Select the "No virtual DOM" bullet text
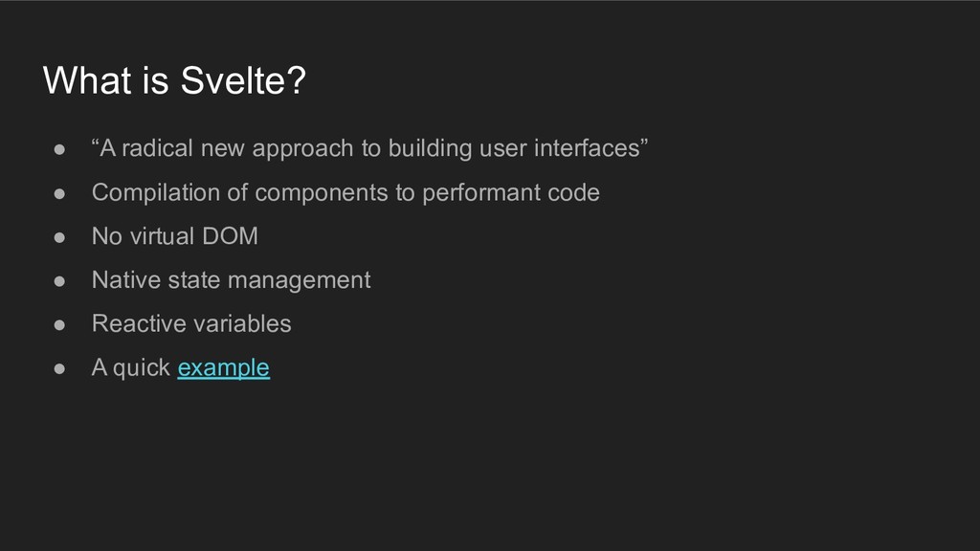 [175, 236]
